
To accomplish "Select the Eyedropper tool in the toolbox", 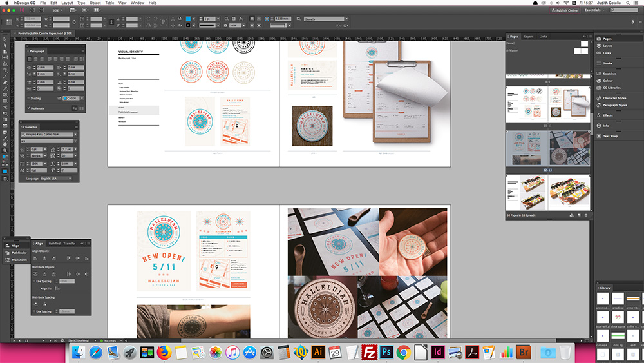I will pyautogui.click(x=5, y=137).
